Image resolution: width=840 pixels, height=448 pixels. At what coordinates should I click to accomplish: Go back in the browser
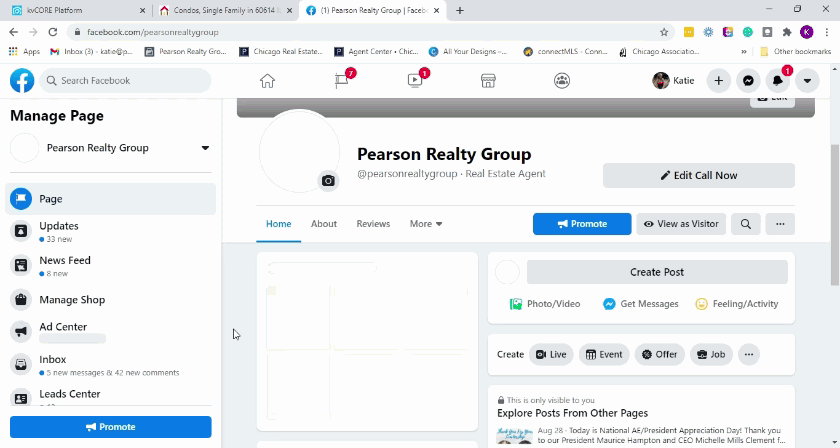pyautogui.click(x=13, y=32)
